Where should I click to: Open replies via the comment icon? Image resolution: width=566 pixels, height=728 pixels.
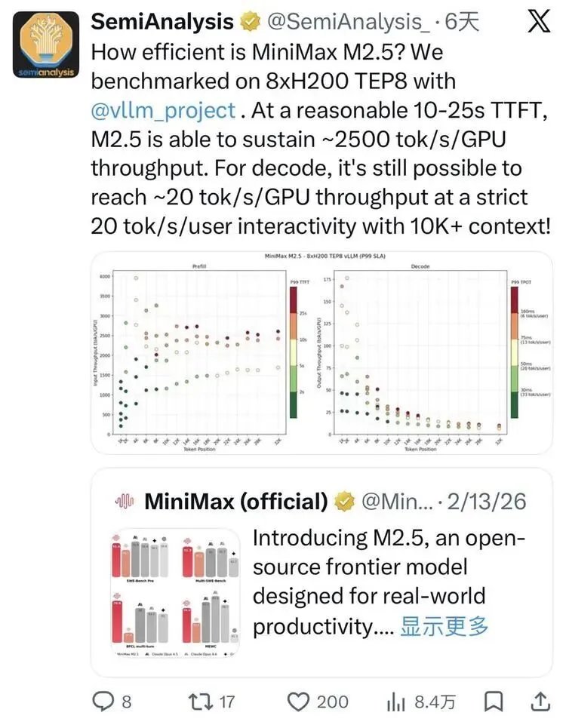point(102,702)
